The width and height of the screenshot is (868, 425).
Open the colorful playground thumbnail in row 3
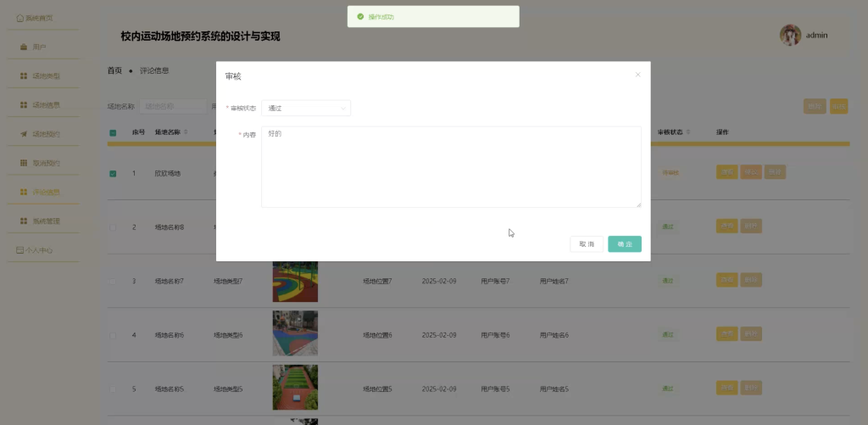click(x=295, y=281)
